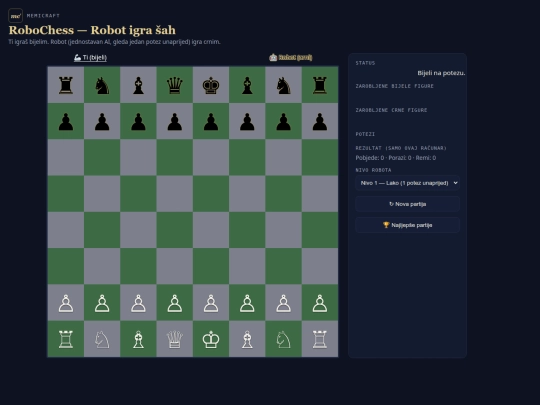
Task: Pick white pawn in front of queenside rook
Action: (x=66, y=303)
